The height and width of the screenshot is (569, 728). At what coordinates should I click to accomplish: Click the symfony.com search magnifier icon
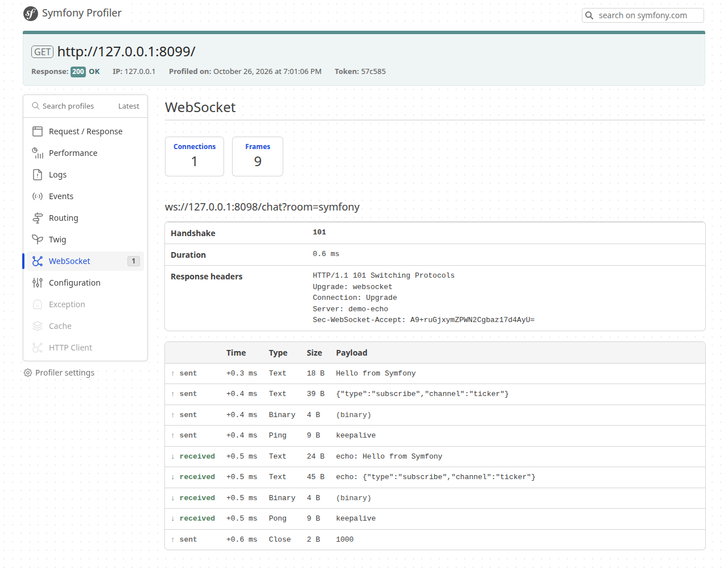pos(590,15)
